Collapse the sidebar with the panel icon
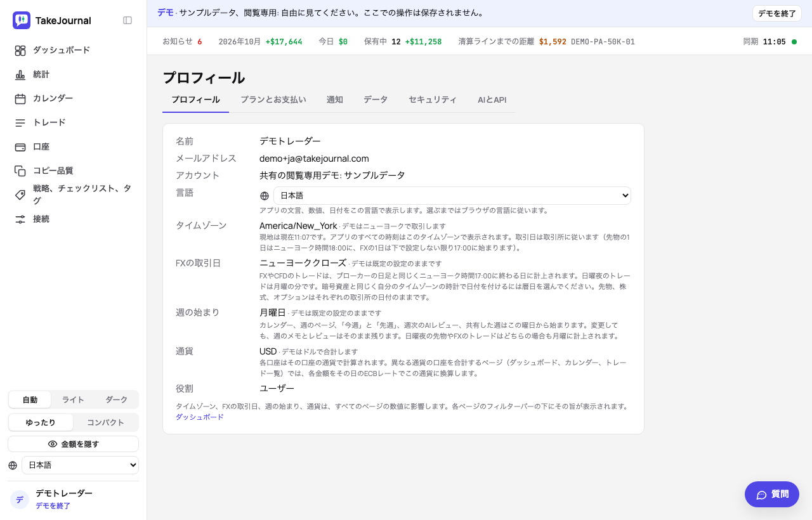Image resolution: width=812 pixels, height=520 pixels. pos(128,20)
